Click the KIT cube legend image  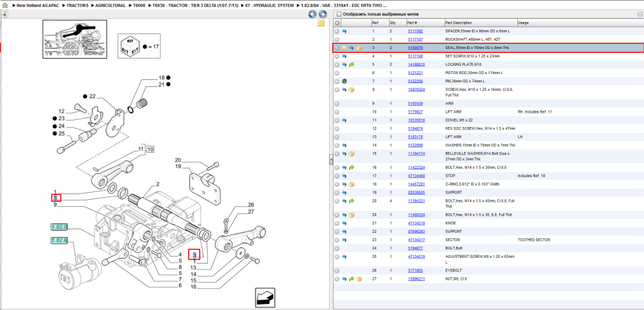129,46
